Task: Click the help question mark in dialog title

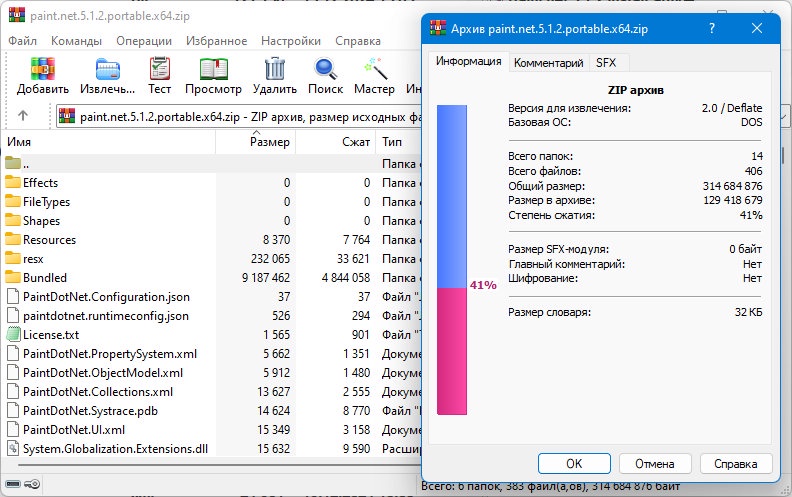Action: coord(712,28)
